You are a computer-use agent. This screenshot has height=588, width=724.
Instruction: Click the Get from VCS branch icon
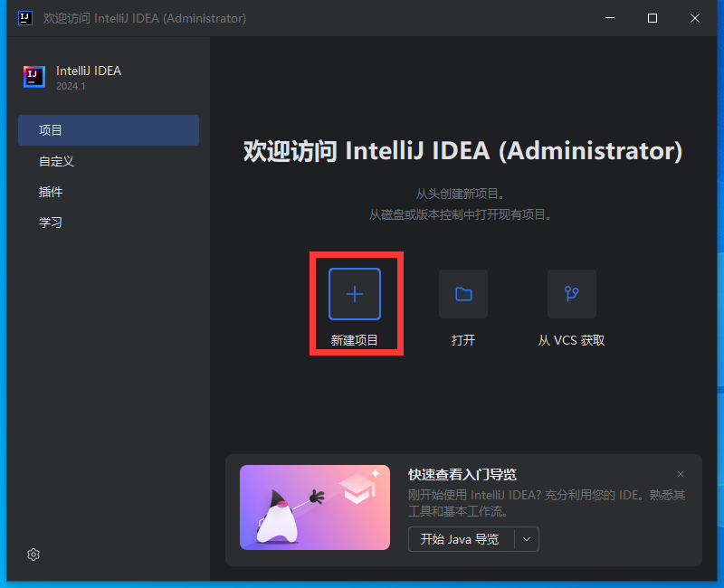[x=572, y=294]
